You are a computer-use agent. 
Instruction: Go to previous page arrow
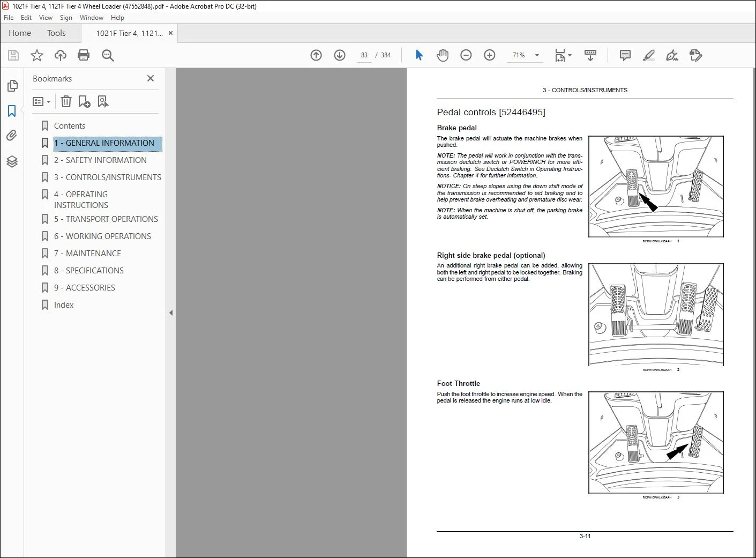(x=316, y=55)
